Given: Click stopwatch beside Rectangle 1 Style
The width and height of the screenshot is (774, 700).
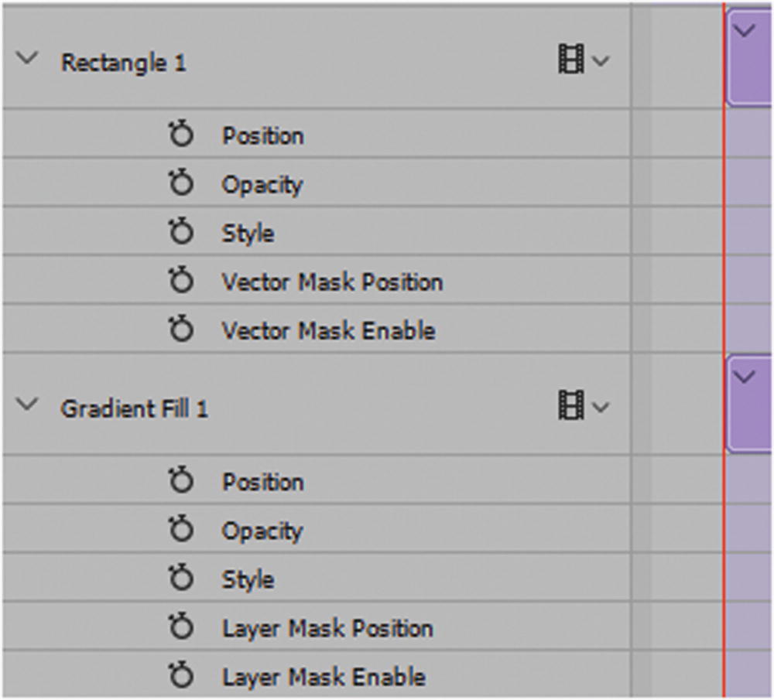Looking at the screenshot, I should click(x=180, y=234).
